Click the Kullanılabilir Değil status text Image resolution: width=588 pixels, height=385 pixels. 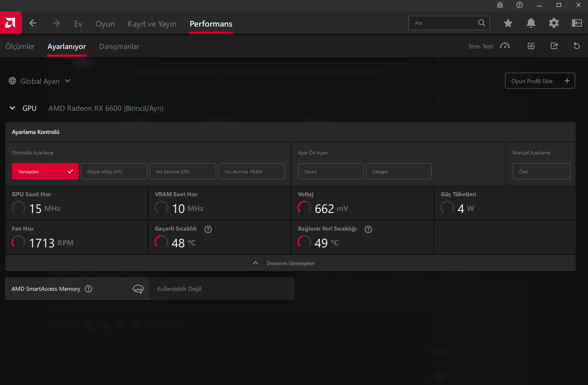point(179,289)
